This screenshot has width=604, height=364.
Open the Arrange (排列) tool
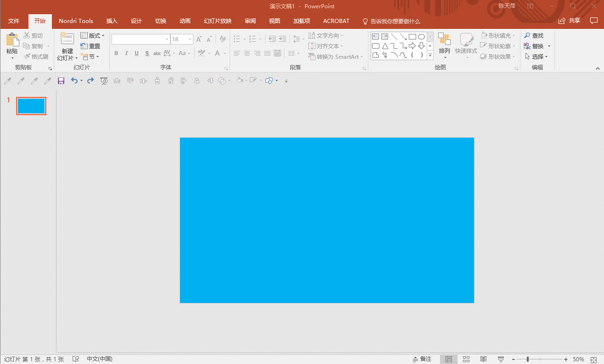pyautogui.click(x=444, y=46)
